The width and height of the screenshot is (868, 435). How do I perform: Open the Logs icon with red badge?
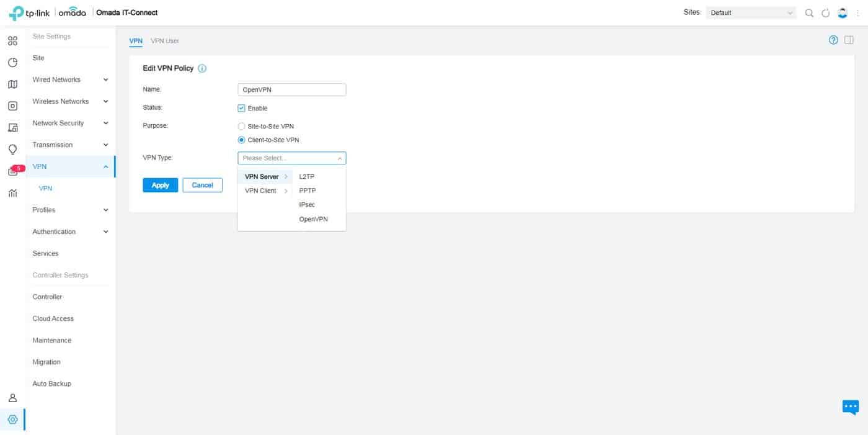(x=14, y=171)
